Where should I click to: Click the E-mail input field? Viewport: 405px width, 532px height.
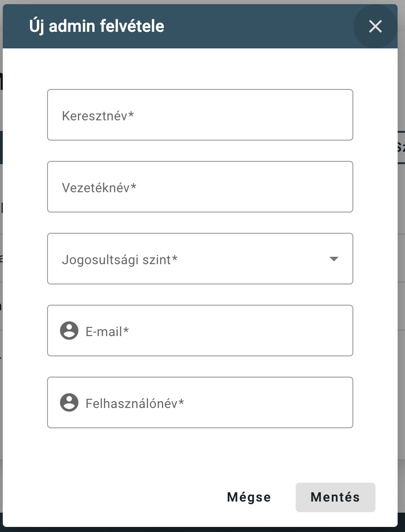[x=200, y=331]
